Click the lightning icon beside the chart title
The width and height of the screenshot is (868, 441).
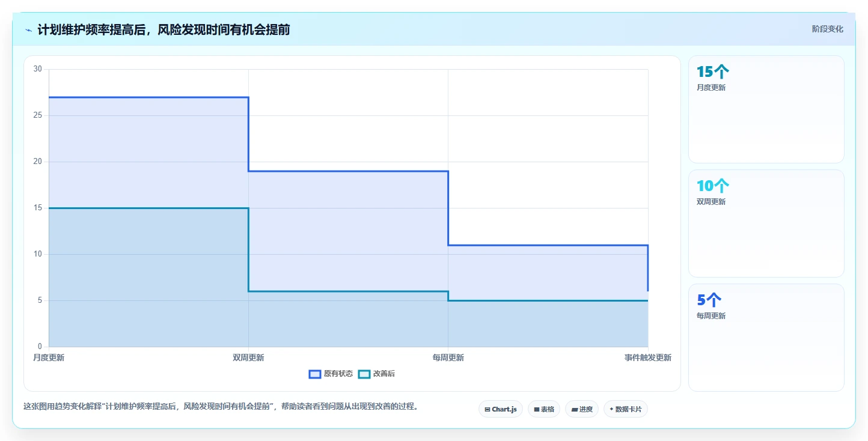click(x=28, y=30)
